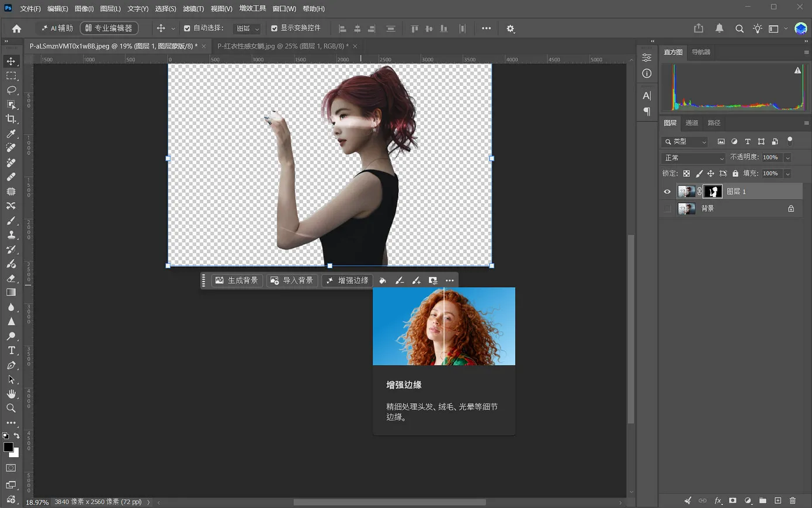Select the Zoom tool in the left toolbar
Viewport: 812px width, 508px height.
(x=11, y=408)
